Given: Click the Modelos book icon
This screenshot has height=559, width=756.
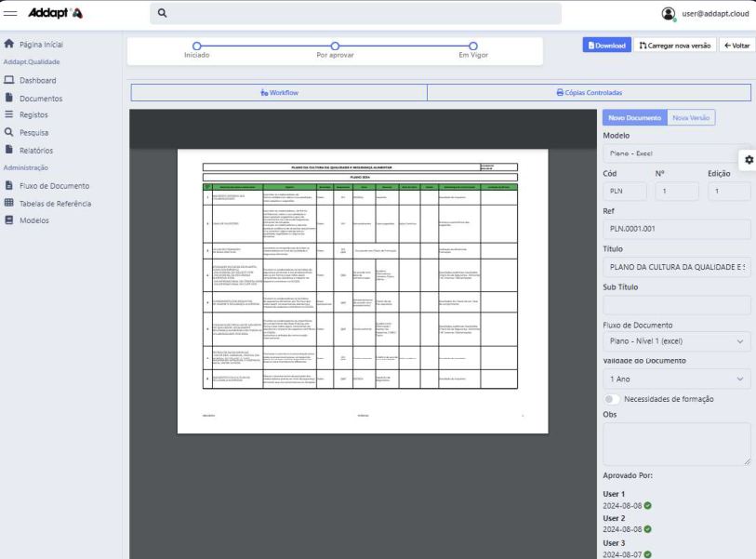Looking at the screenshot, I should 8,220.
